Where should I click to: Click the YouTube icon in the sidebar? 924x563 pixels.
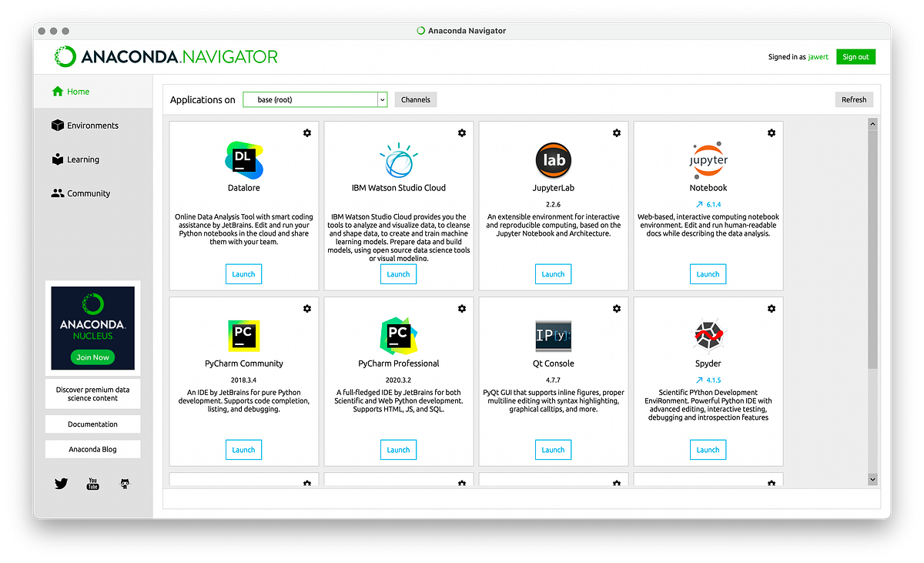coord(92,484)
